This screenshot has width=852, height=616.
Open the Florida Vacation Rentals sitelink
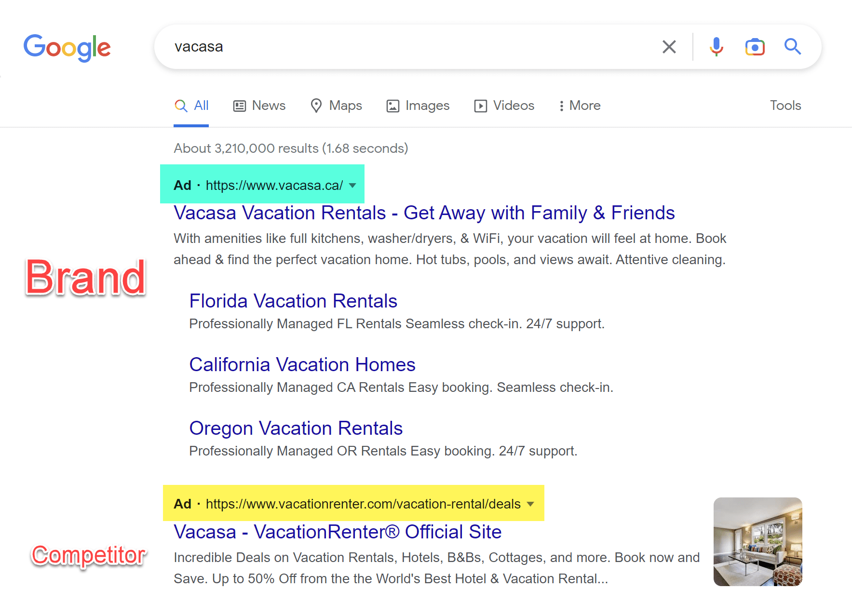293,301
